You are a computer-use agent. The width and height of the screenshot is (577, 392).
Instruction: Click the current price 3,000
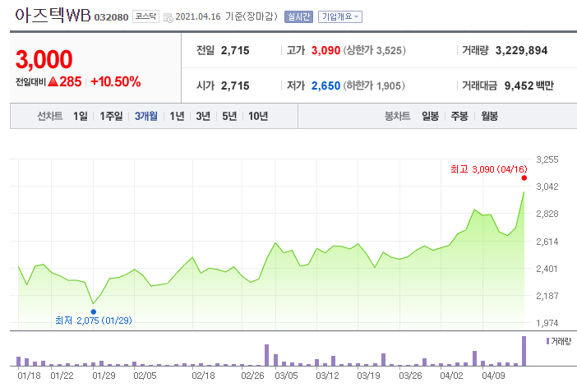click(44, 59)
